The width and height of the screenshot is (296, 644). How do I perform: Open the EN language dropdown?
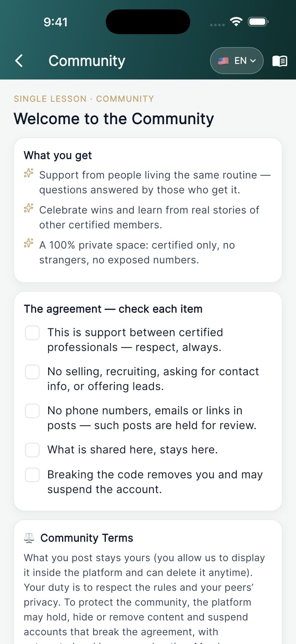237,61
